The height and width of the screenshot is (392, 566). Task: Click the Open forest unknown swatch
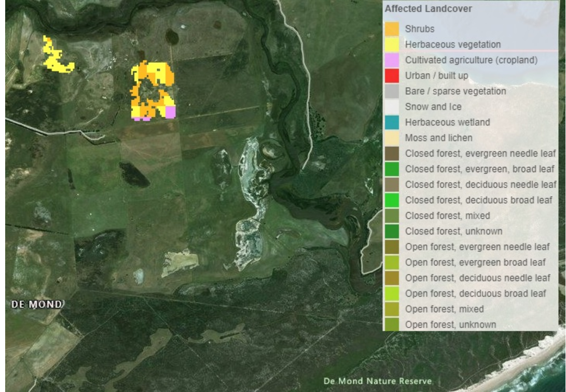tap(392, 324)
